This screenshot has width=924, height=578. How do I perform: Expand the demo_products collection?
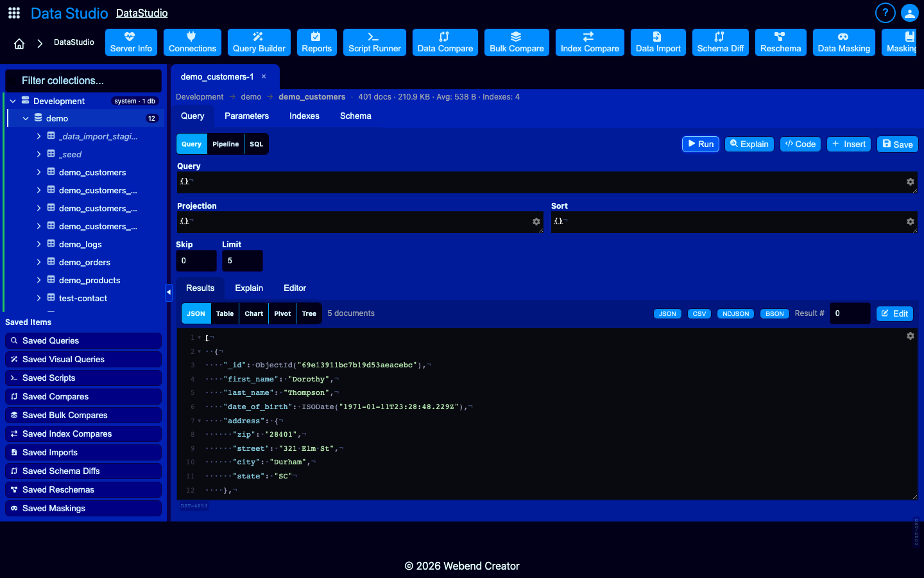point(38,280)
